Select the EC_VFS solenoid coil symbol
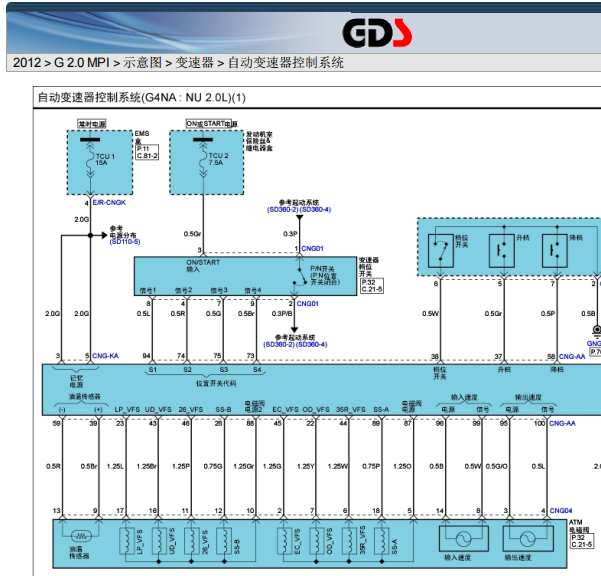 284,541
